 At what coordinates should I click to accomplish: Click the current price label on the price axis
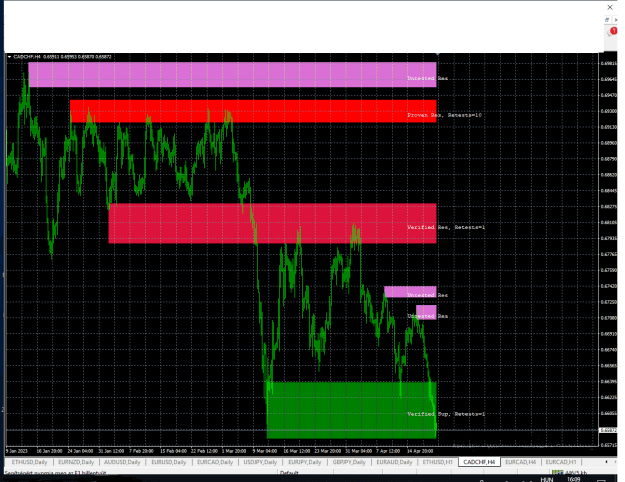[607, 430]
